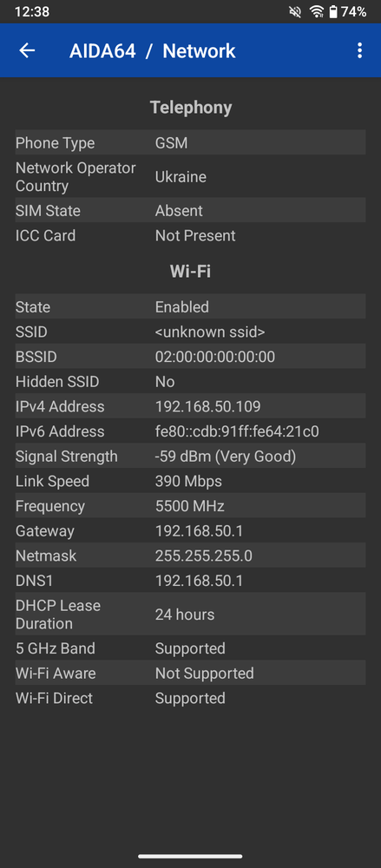Viewport: 381px width, 868px height.
Task: Select the IPv6 Address row
Action: point(191,431)
